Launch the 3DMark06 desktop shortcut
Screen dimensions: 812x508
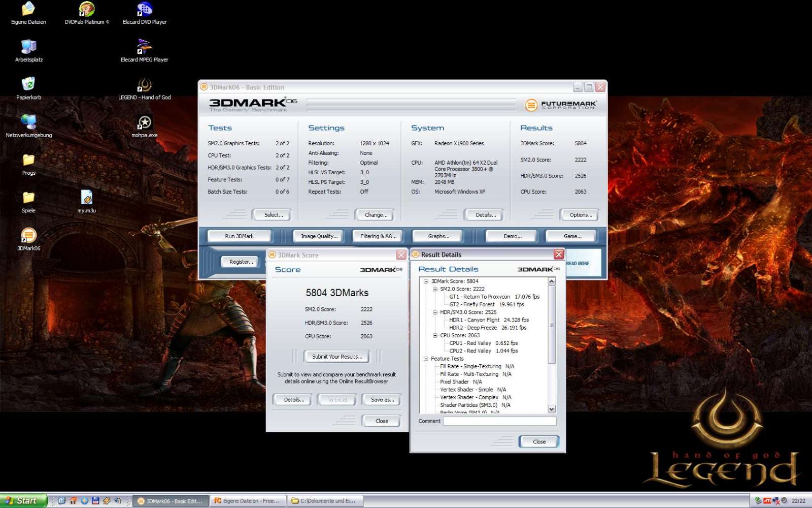tap(28, 239)
